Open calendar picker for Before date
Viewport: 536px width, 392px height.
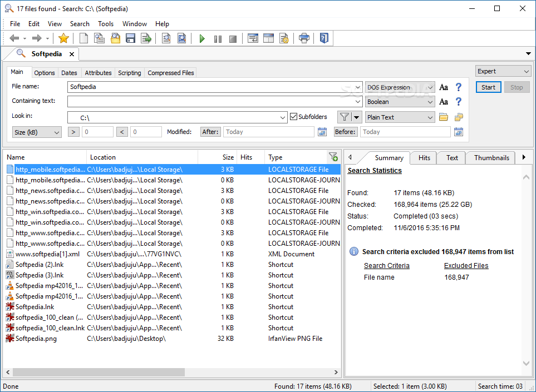[459, 132]
